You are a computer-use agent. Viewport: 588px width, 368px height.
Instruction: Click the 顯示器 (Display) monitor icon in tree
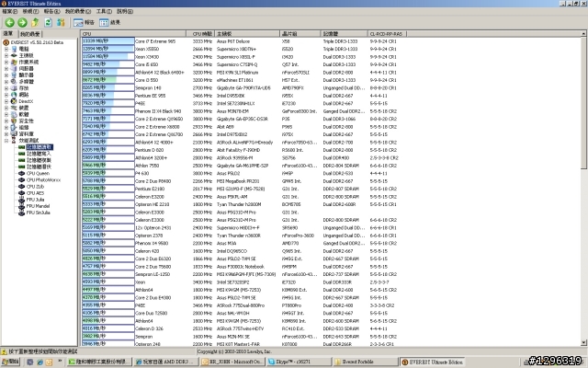click(x=14, y=75)
